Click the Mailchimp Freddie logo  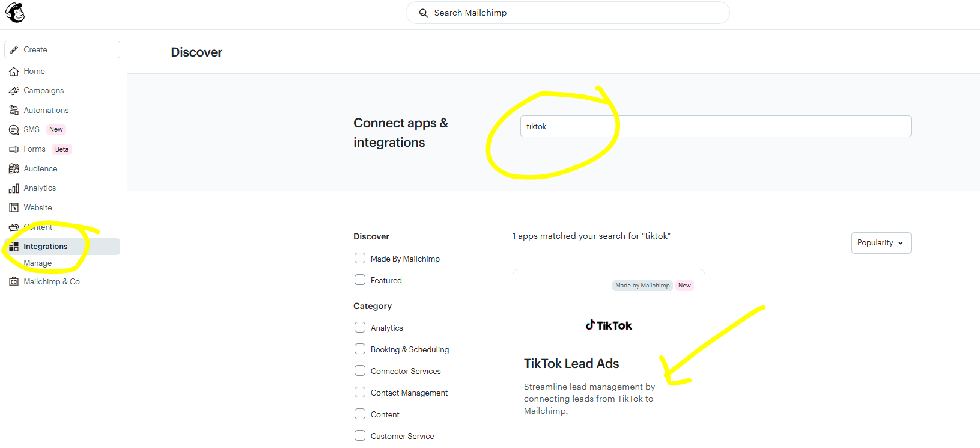[15, 13]
